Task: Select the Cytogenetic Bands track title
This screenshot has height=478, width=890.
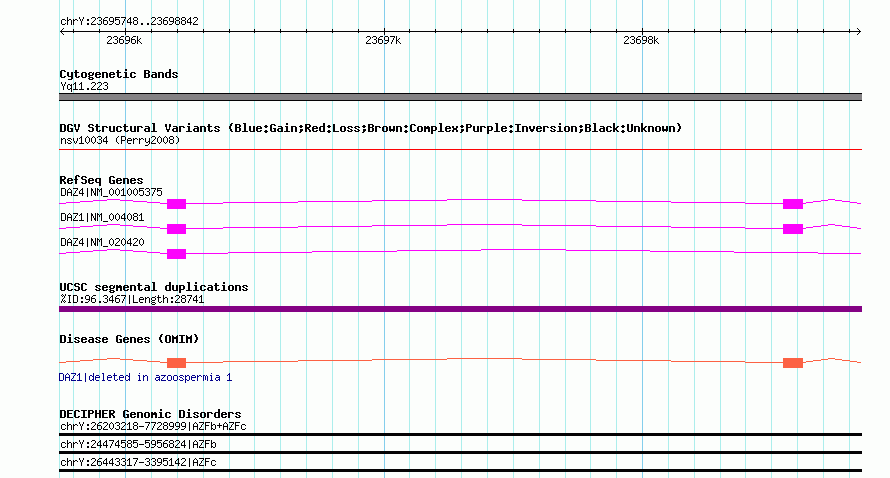Action: point(119,74)
